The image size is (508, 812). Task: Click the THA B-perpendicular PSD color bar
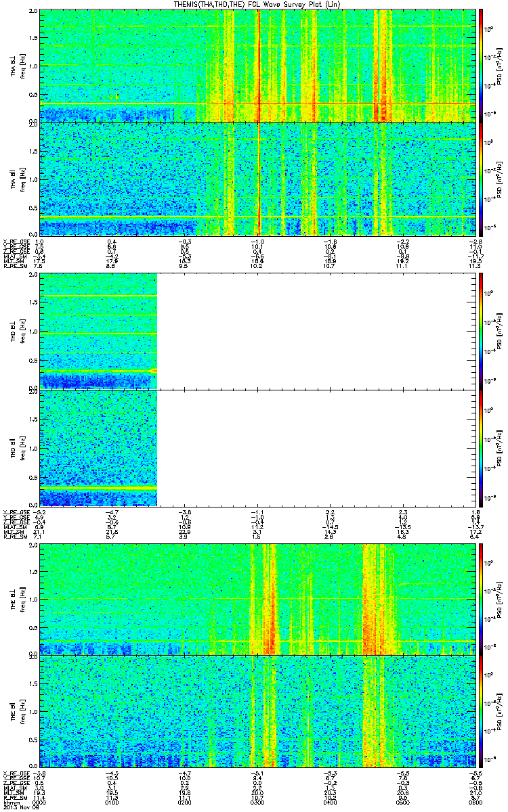481,66
